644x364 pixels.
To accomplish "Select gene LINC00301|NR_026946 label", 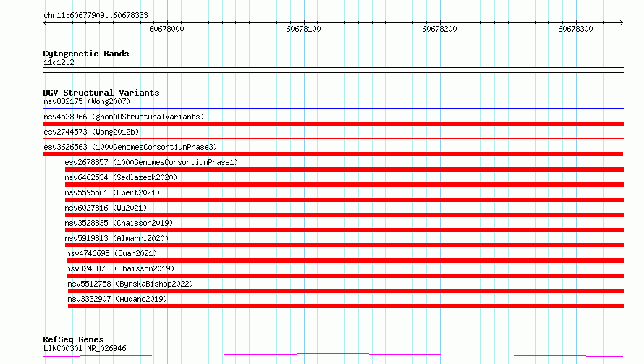I will click(85, 348).
